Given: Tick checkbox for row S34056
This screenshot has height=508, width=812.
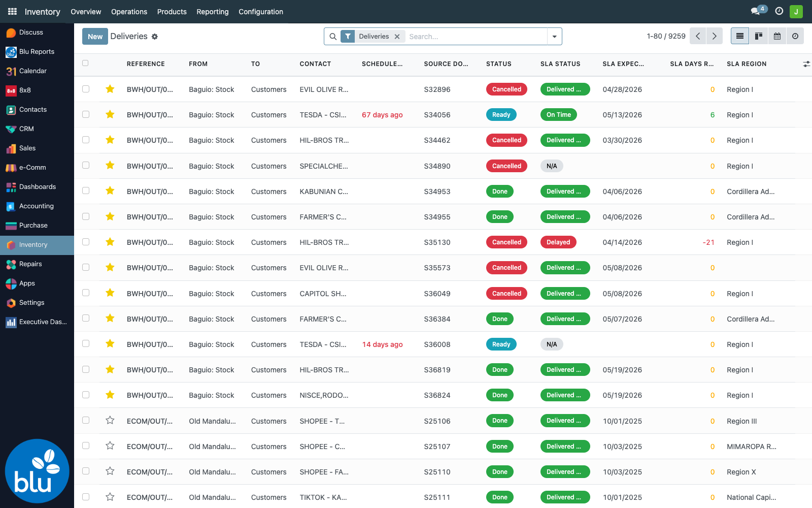Looking at the screenshot, I should [x=86, y=114].
